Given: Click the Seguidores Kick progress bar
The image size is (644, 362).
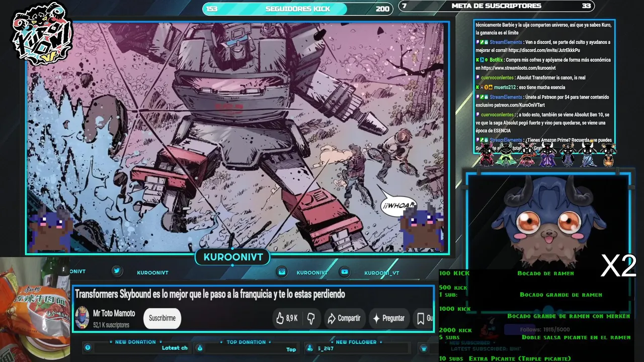Looking at the screenshot, I should [298, 9].
